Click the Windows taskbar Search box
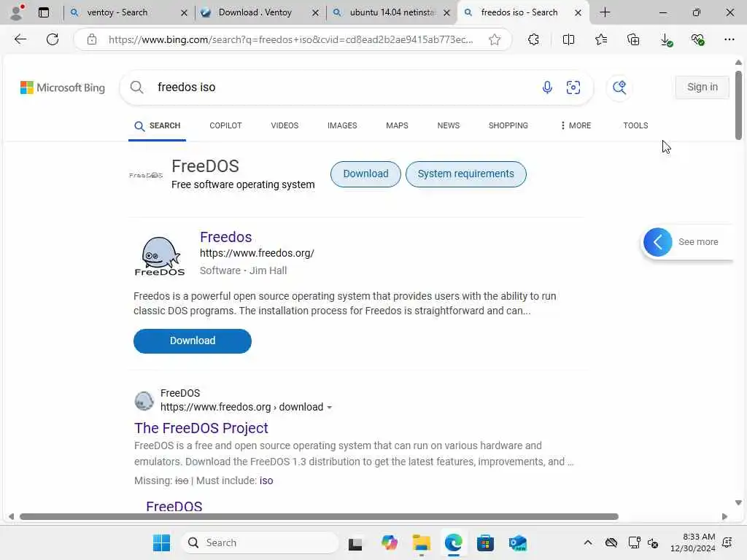This screenshot has width=747, height=560. pos(260,542)
